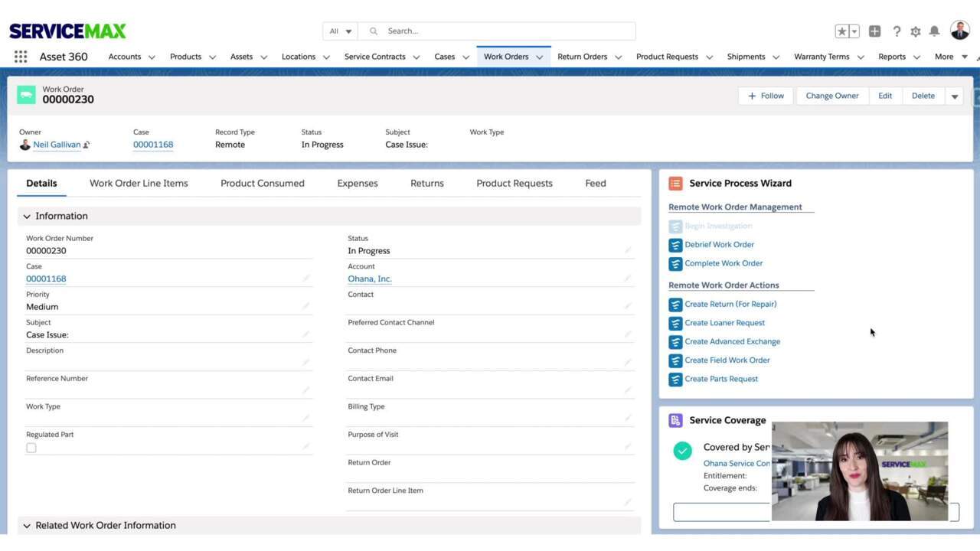Screen dimensions: 980x551
Task: Click the Work Order truck icon
Action: point(27,94)
